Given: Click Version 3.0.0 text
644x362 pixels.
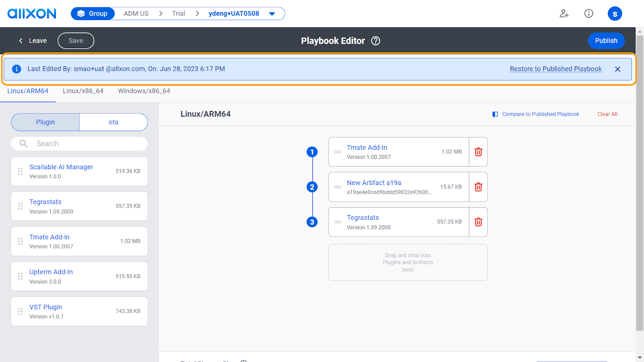Looking at the screenshot, I should click(x=45, y=282).
